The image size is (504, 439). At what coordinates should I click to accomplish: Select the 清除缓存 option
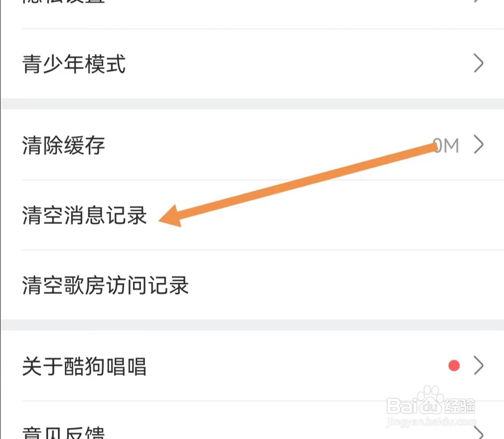pyautogui.click(x=252, y=145)
